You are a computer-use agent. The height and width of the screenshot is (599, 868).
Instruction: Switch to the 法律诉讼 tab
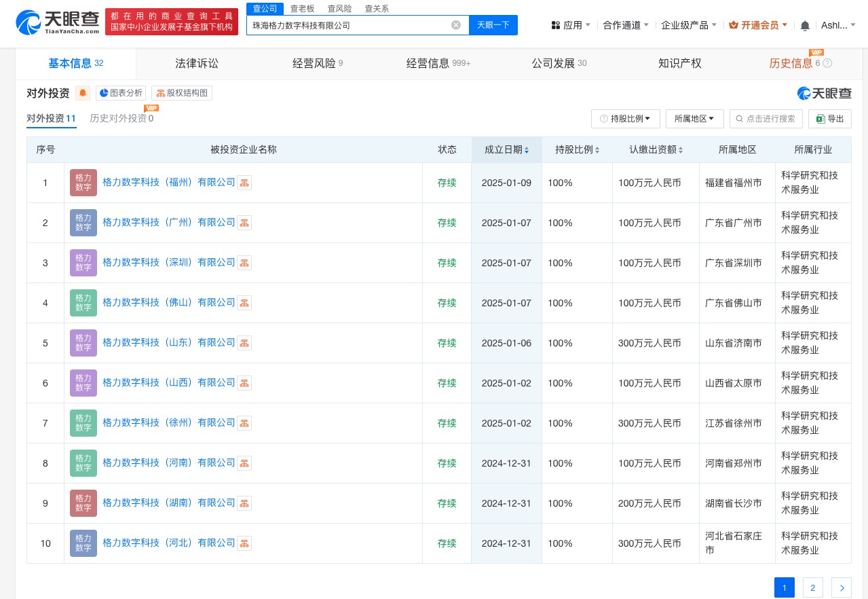197,63
